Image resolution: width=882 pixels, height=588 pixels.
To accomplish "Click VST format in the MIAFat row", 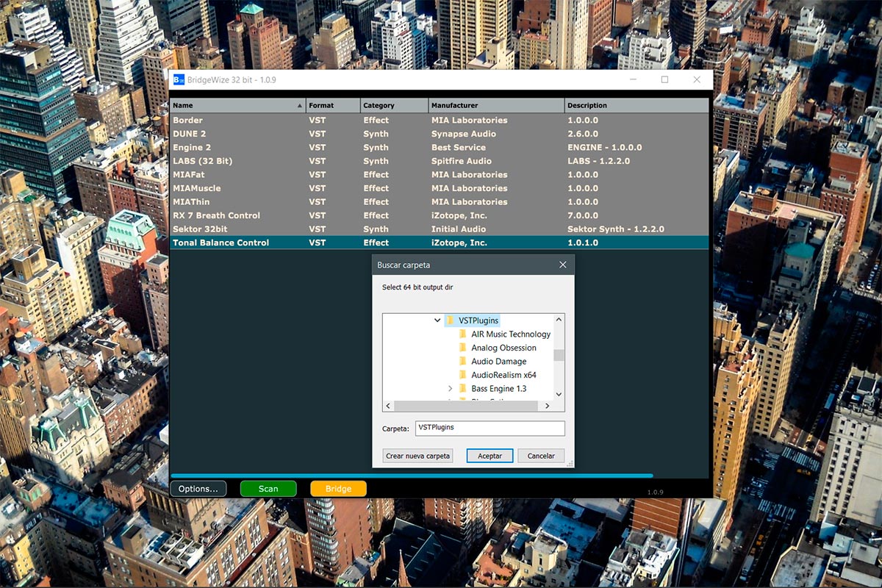I will click(x=317, y=175).
